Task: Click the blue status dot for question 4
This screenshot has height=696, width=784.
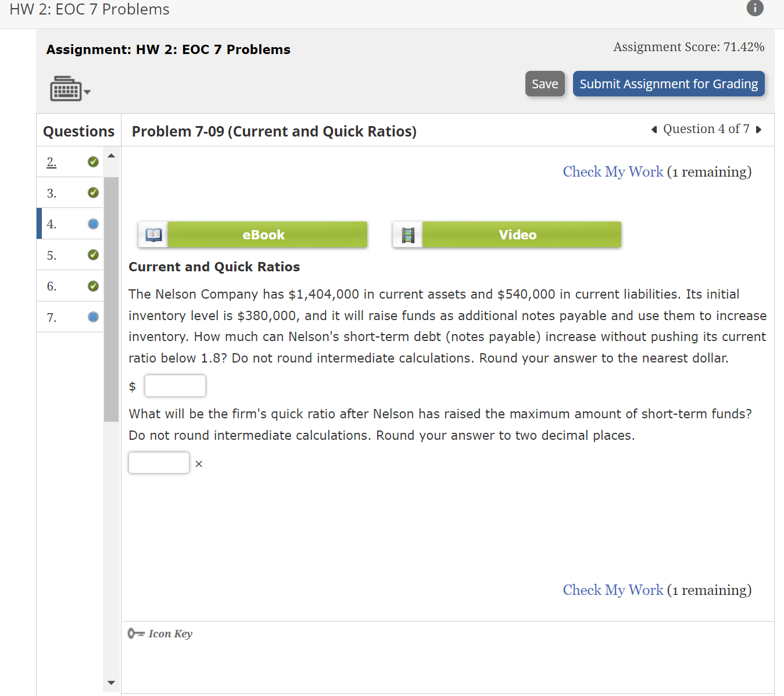Action: (x=93, y=224)
